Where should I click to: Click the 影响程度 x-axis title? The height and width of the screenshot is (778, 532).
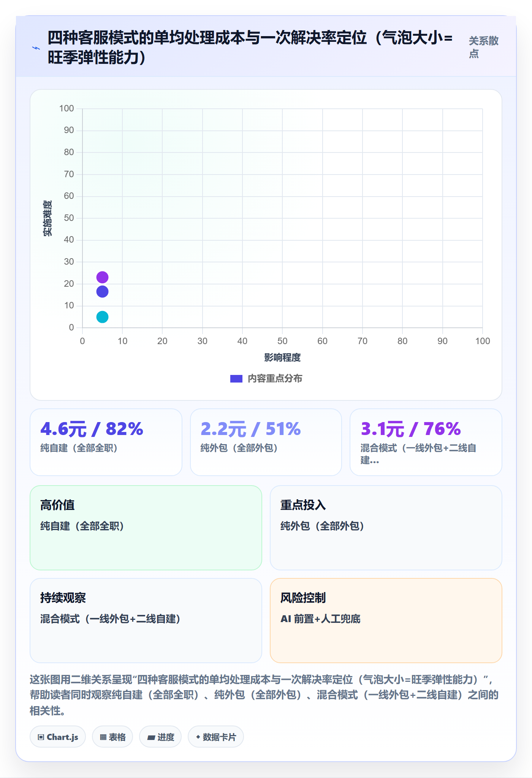point(282,357)
